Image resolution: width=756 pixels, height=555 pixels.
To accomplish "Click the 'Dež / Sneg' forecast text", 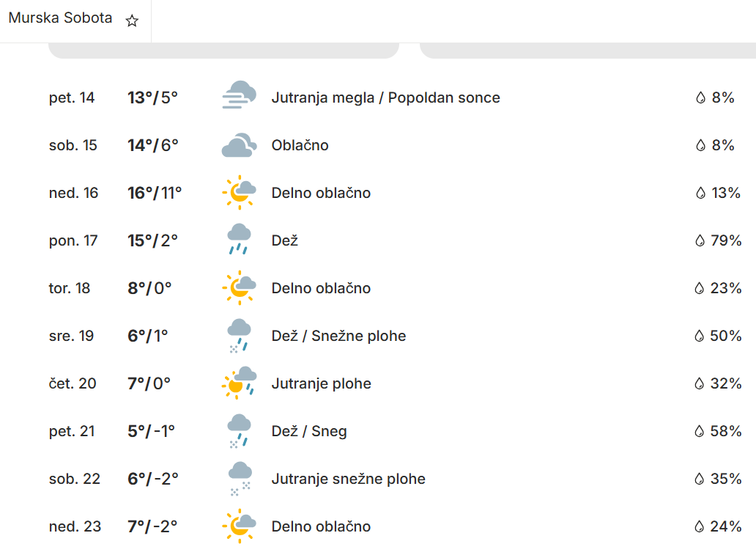I will coord(309,431).
